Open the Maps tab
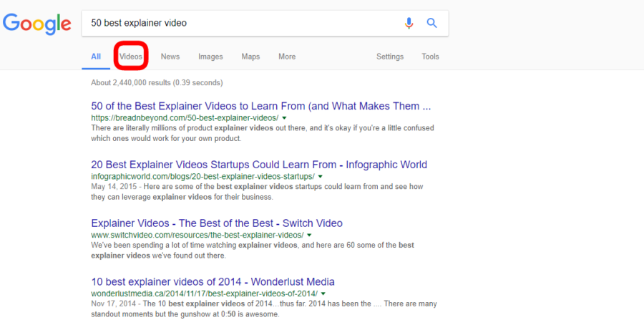The width and height of the screenshot is (644, 330). (x=250, y=57)
